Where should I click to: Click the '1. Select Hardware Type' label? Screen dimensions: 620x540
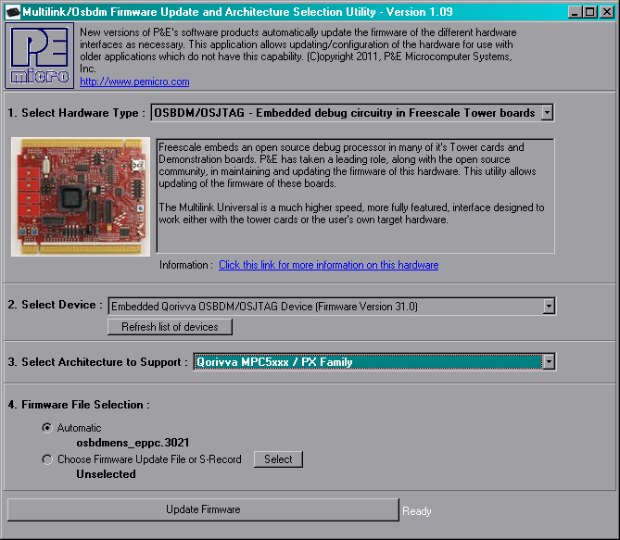click(77, 113)
